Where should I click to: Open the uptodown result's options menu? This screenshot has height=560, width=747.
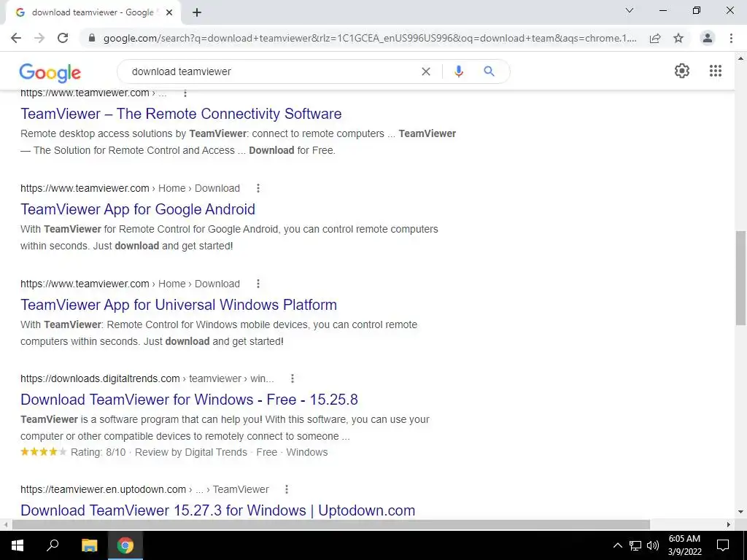click(286, 489)
